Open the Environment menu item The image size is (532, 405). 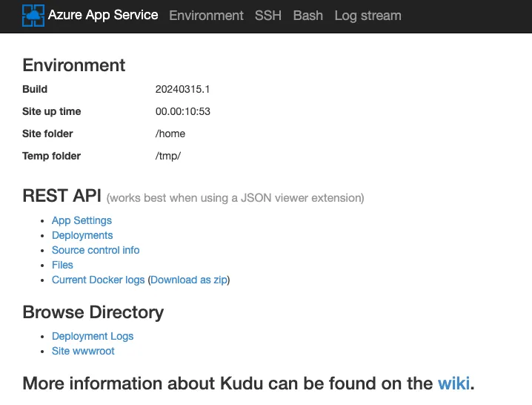206,16
